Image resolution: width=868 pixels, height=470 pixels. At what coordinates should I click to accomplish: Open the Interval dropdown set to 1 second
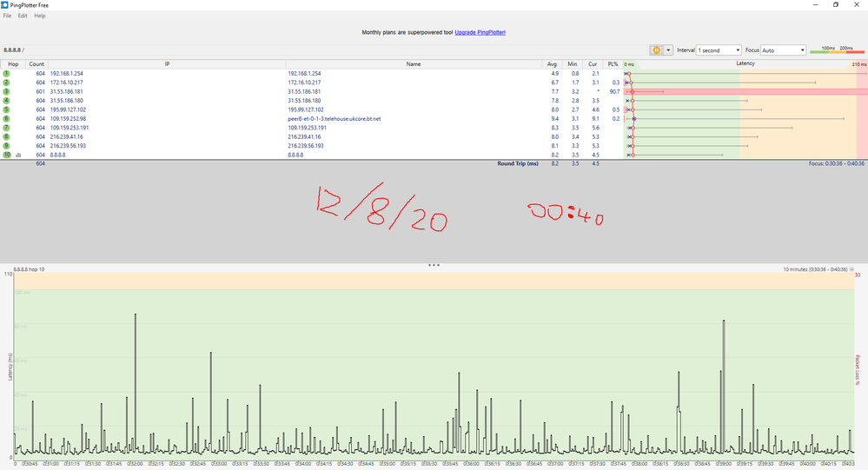(x=719, y=50)
